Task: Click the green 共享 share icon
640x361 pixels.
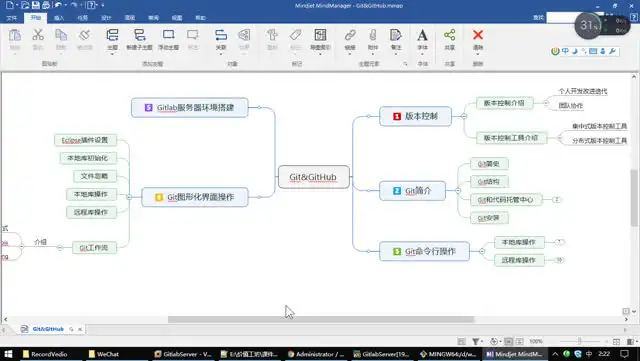Action: point(449,35)
